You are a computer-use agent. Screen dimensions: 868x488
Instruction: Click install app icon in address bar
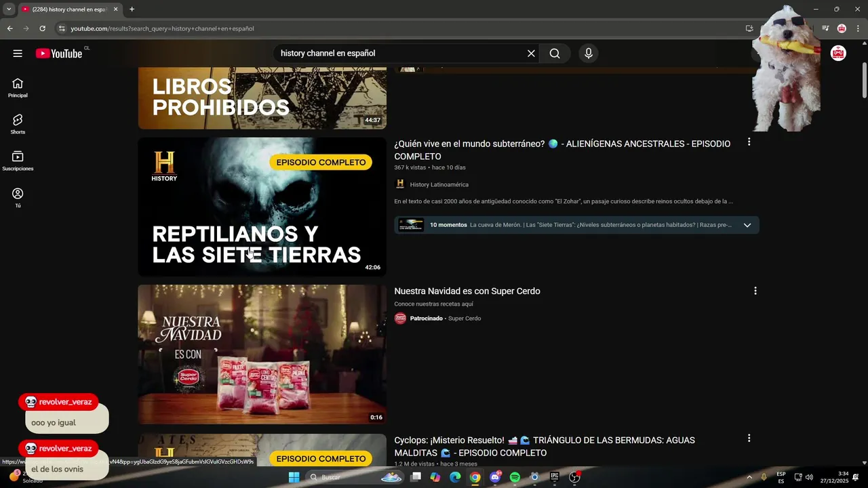click(749, 28)
